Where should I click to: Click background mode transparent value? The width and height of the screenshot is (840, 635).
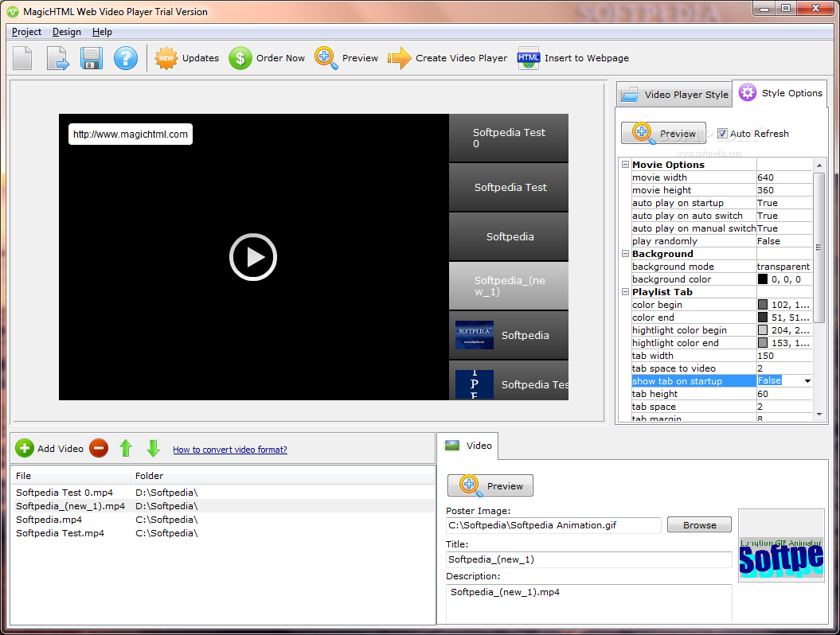tap(784, 267)
